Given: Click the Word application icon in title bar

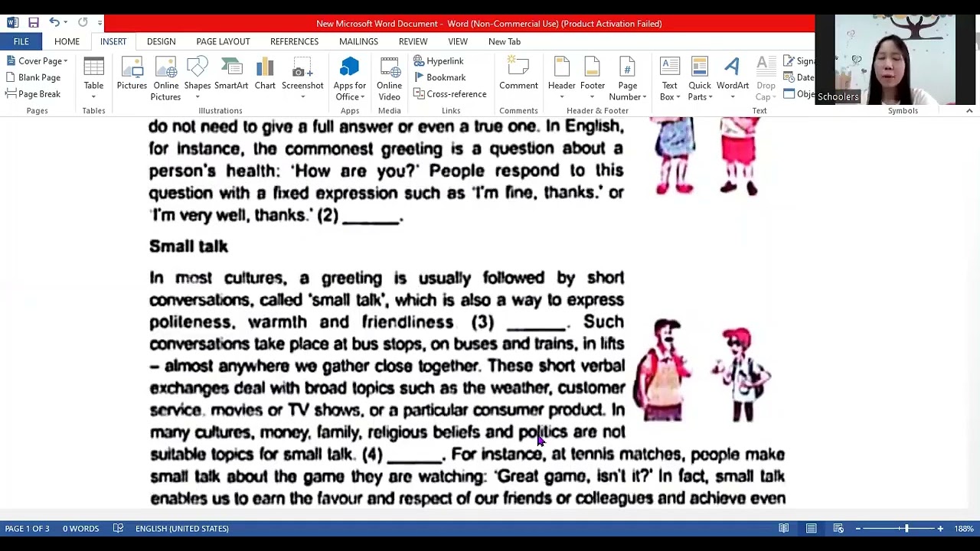Looking at the screenshot, I should coord(12,23).
